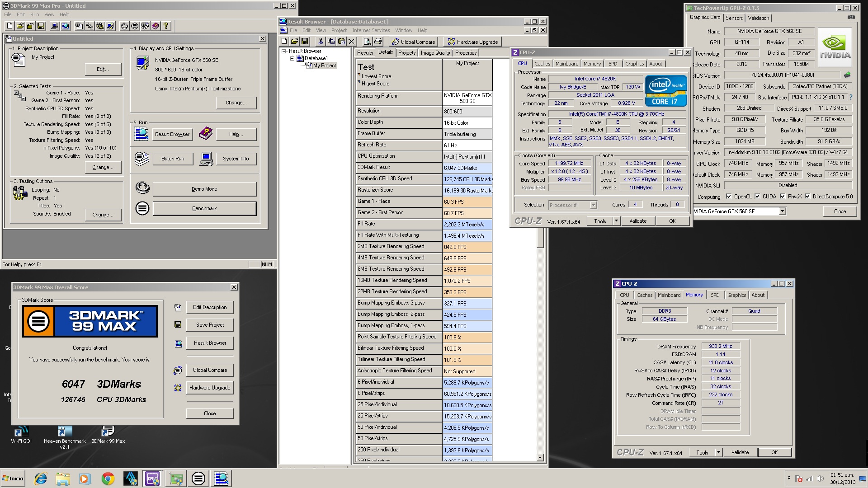
Task: Open Internet Services menu in Result Browser
Action: coord(371,30)
